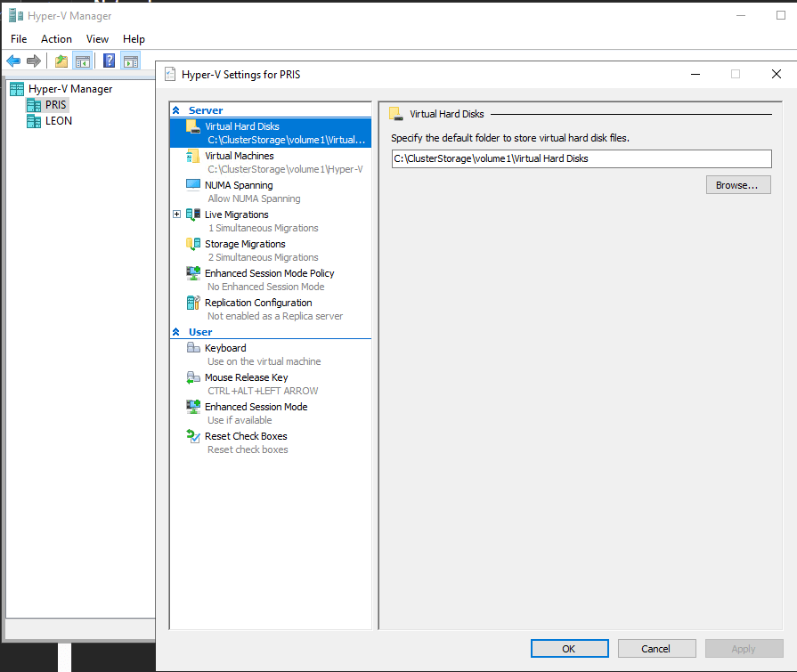Select Enhanced Session Mode Policy setting
The height and width of the screenshot is (672, 797).
[x=269, y=273]
